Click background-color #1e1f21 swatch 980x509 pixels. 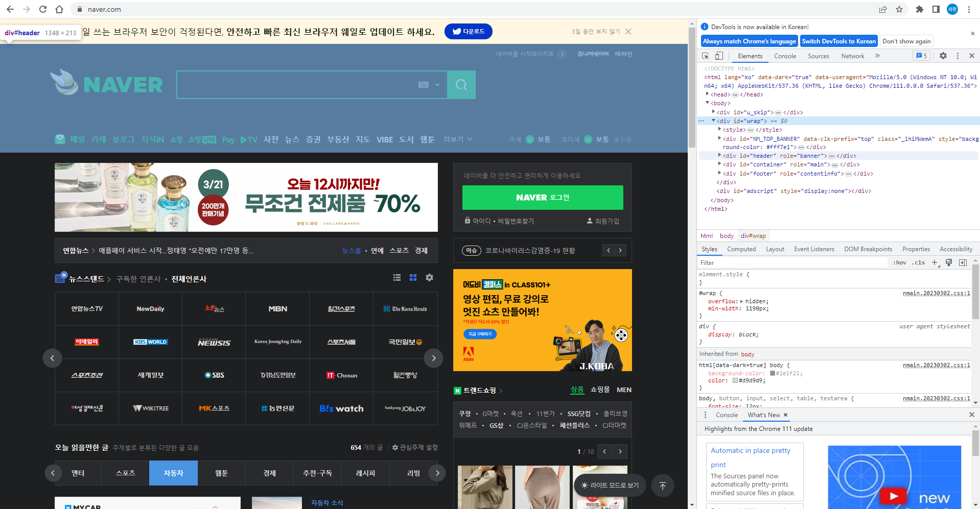click(x=773, y=373)
